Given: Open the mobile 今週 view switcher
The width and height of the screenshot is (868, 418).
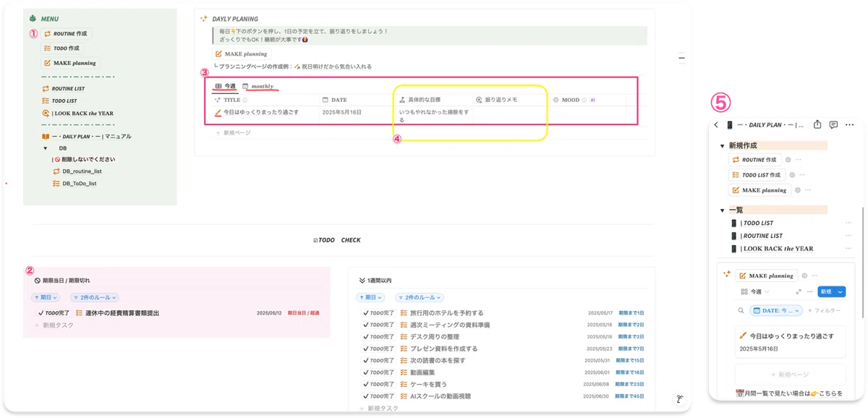Looking at the screenshot, I should [755, 291].
